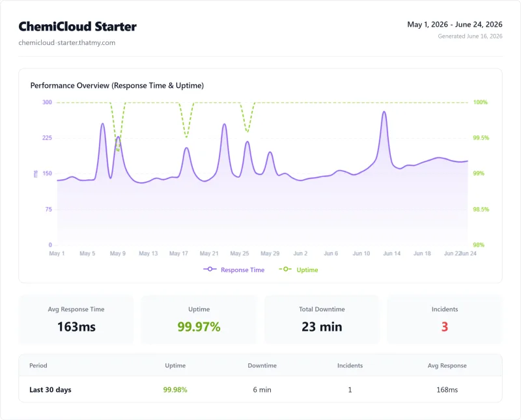Screen dimensions: 521x420
Task: Click the red incidents count 3
Action: 445,327
